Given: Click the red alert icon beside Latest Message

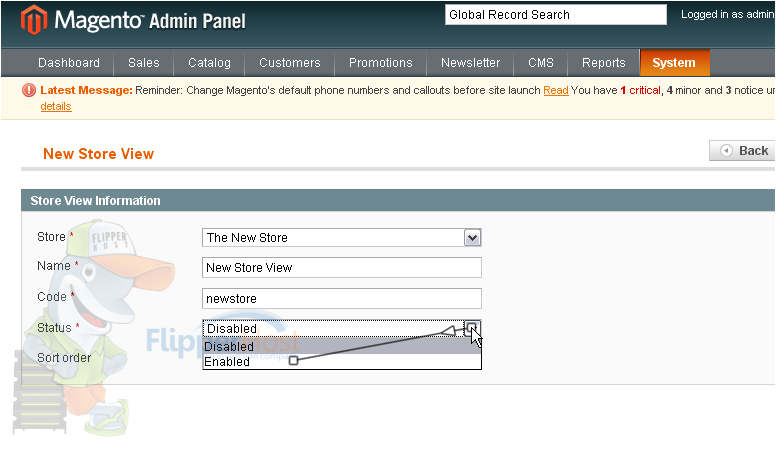Looking at the screenshot, I should pyautogui.click(x=29, y=90).
